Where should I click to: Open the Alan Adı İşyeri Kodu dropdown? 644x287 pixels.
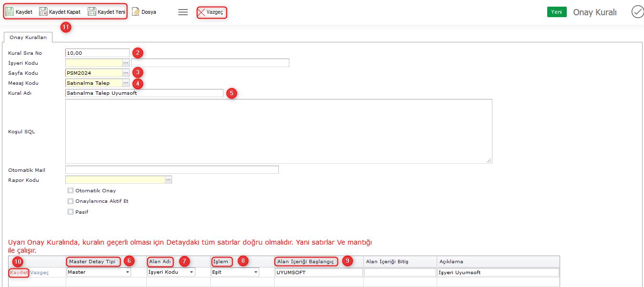click(x=192, y=272)
